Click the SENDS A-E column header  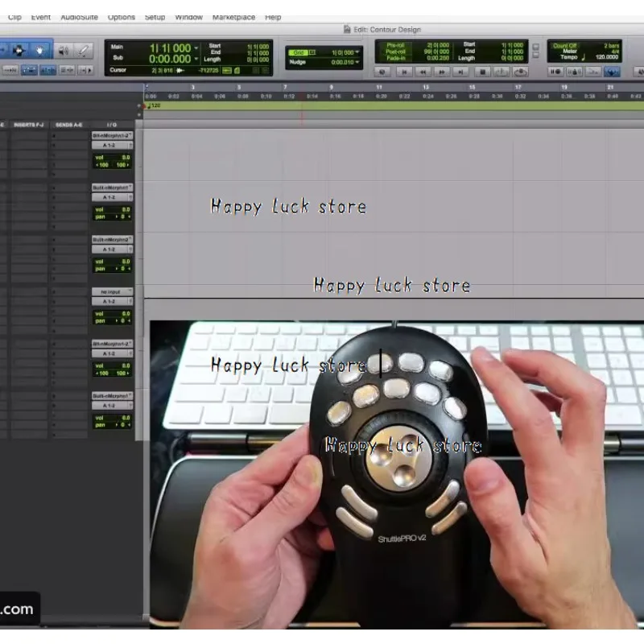pyautogui.click(x=69, y=125)
